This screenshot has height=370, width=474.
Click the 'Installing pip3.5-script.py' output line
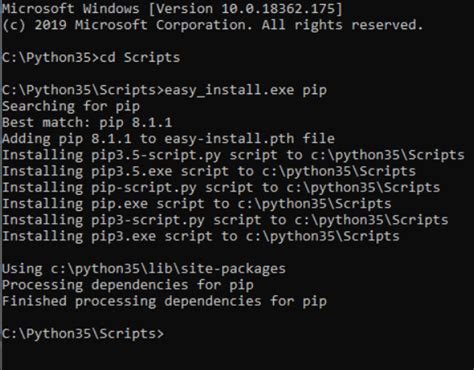[x=233, y=155]
